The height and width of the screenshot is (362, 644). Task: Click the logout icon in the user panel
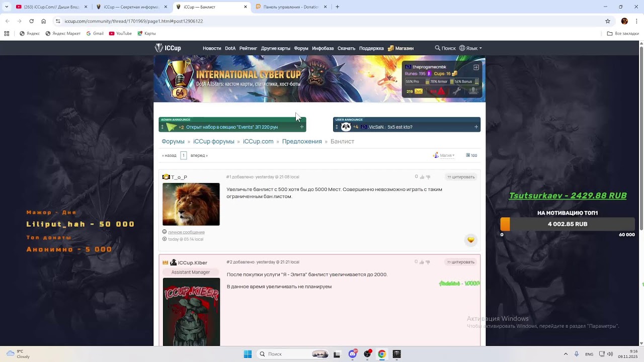tap(476, 67)
